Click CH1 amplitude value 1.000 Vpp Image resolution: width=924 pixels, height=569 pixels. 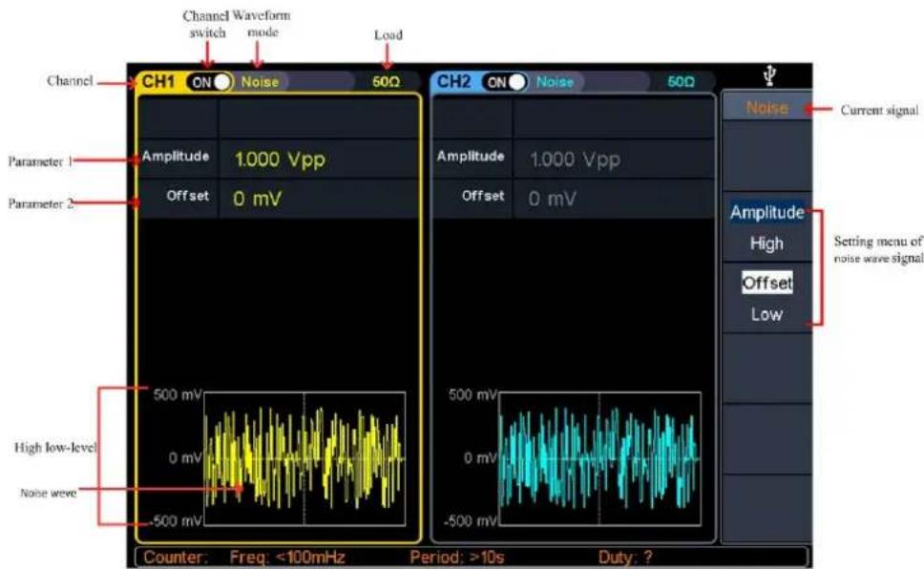click(280, 159)
